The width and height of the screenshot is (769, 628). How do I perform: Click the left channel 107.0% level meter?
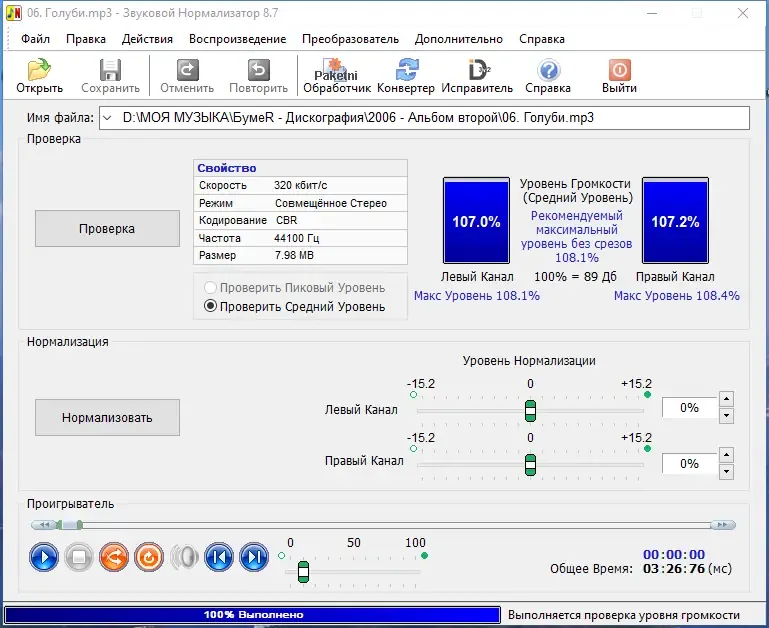pos(476,221)
